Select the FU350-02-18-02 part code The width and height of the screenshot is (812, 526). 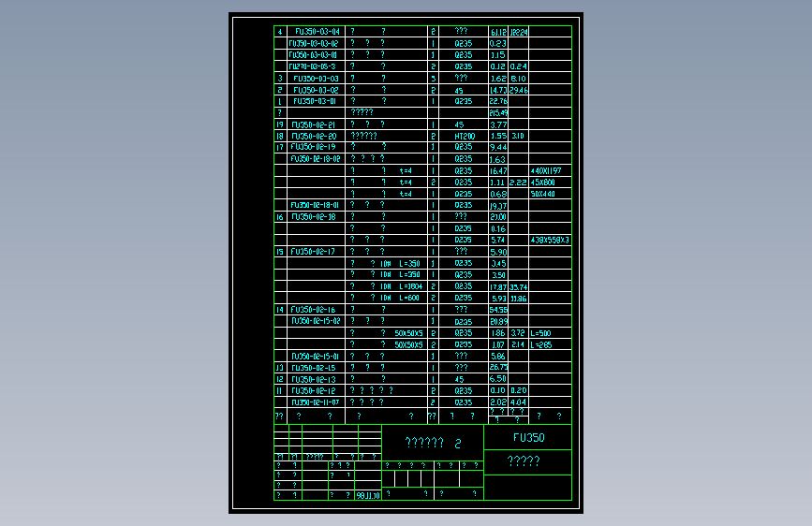tap(316, 159)
